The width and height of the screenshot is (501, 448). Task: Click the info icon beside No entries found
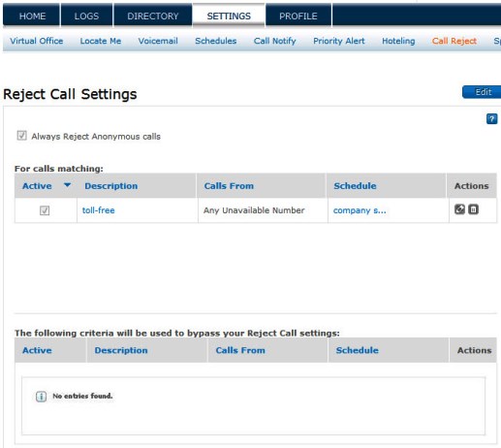click(x=41, y=397)
